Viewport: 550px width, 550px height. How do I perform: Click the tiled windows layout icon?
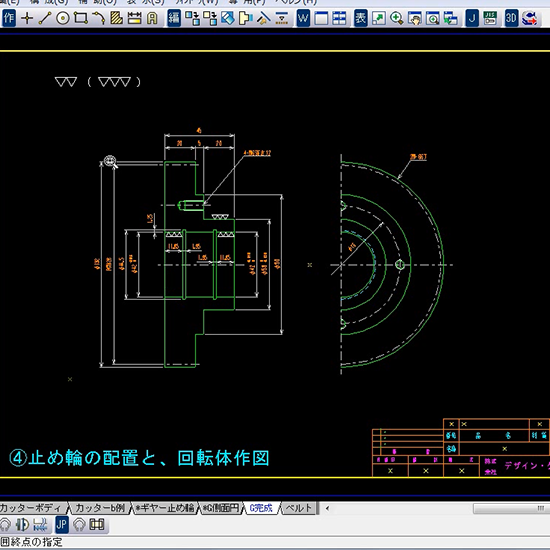(339, 18)
